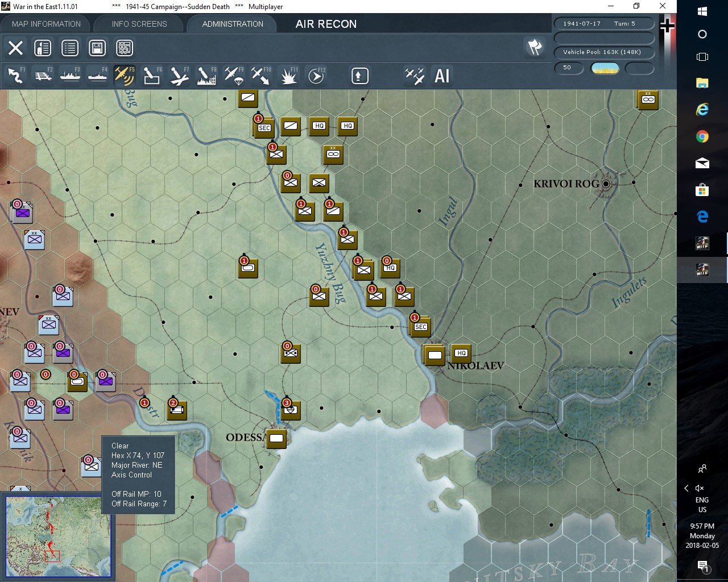Open Google Chrome from the Windows taskbar
Viewport: 728px width, 582px height.
point(702,136)
